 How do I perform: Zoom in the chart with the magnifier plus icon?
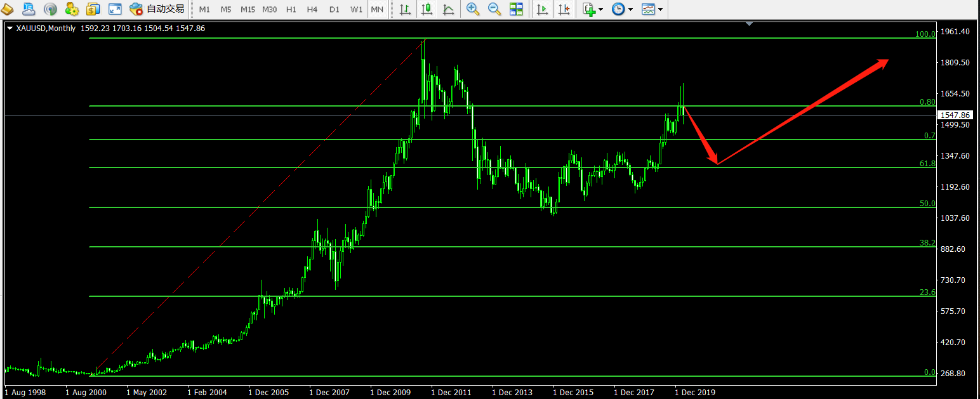pyautogui.click(x=473, y=9)
